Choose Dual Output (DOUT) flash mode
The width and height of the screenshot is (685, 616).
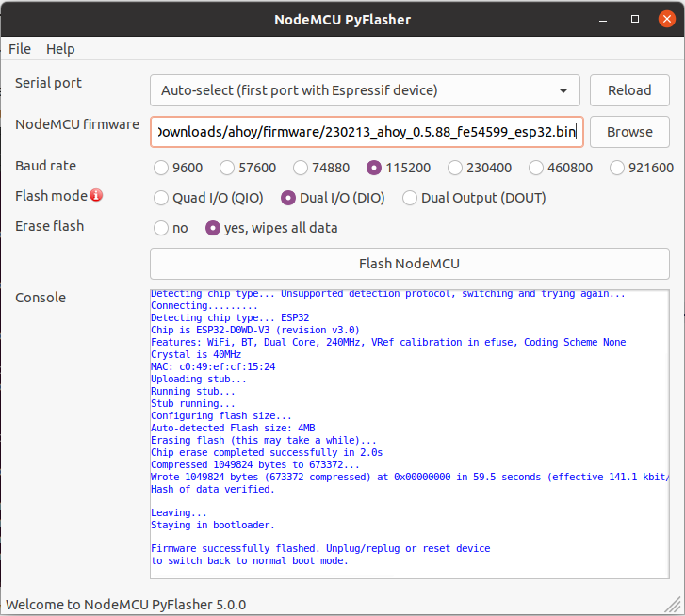[x=474, y=198]
